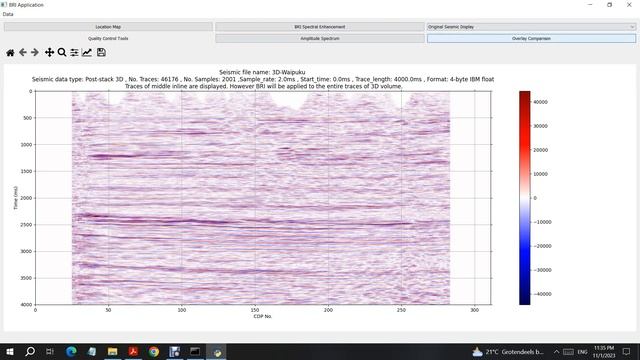640x360 pixels.
Task: Click the Location Map button
Action: (x=108, y=27)
